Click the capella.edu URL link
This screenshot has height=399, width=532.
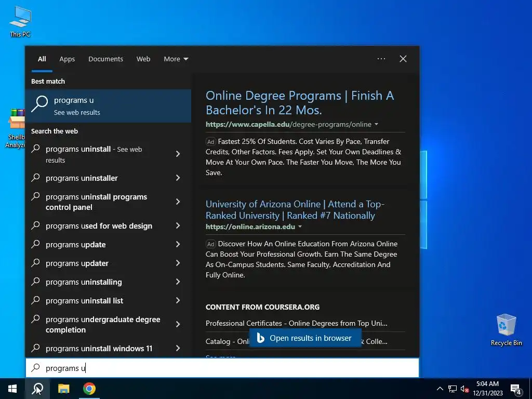click(288, 125)
